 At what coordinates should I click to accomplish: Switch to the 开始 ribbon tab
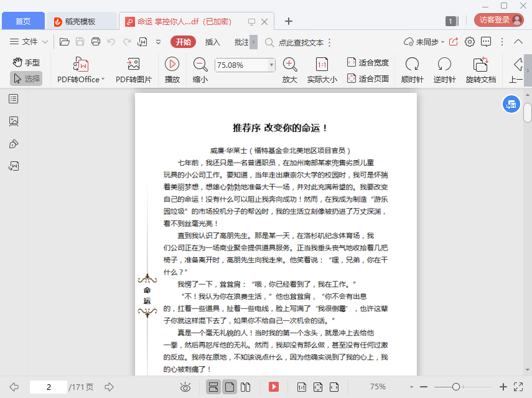pyautogui.click(x=183, y=42)
